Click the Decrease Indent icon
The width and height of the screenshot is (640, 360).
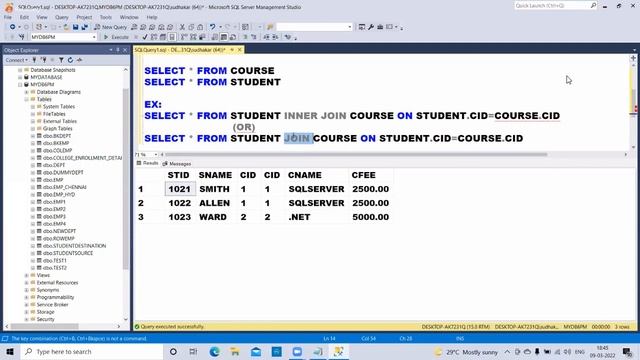tap(266, 37)
